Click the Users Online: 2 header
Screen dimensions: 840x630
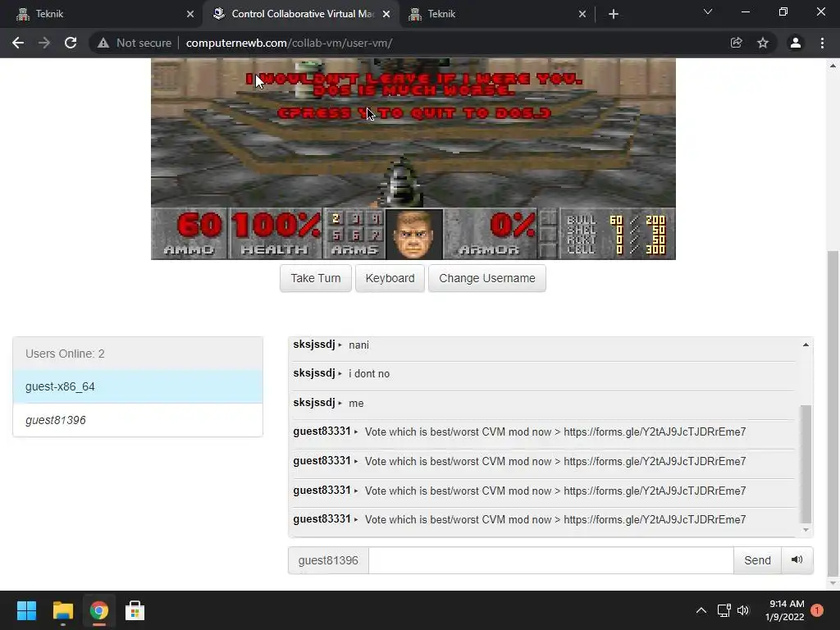click(x=138, y=354)
